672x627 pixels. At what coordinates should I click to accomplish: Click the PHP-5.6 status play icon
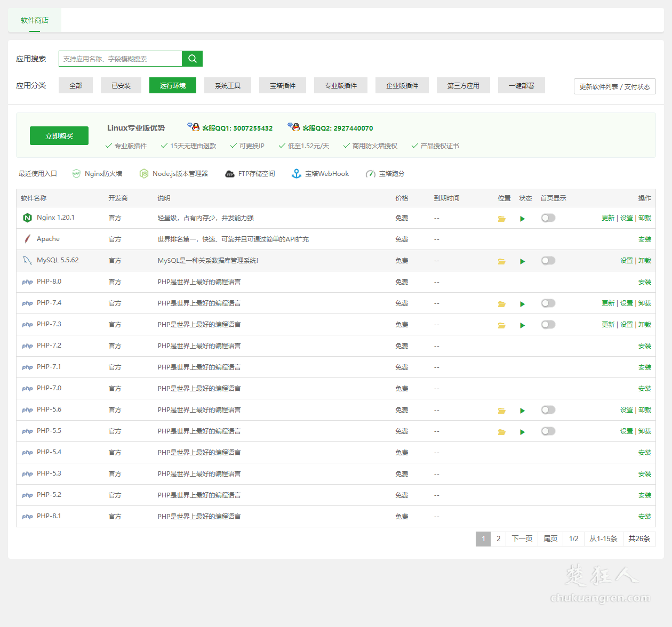[523, 411]
